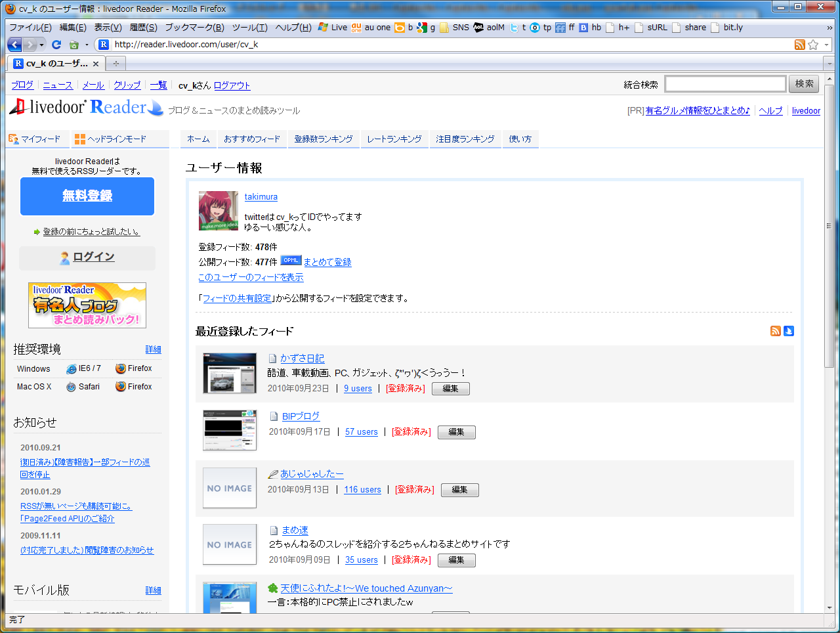Open the back/forward history dropdown arrow
This screenshot has height=633, width=840.
[41, 45]
